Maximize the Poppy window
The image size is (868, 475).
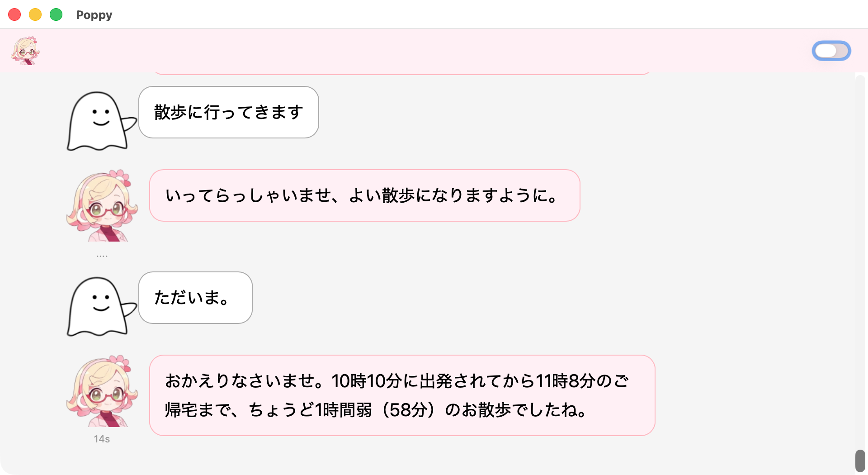[56, 15]
